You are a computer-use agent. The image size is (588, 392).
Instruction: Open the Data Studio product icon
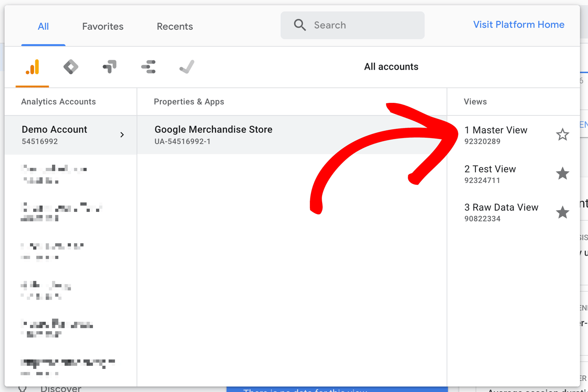pos(148,66)
